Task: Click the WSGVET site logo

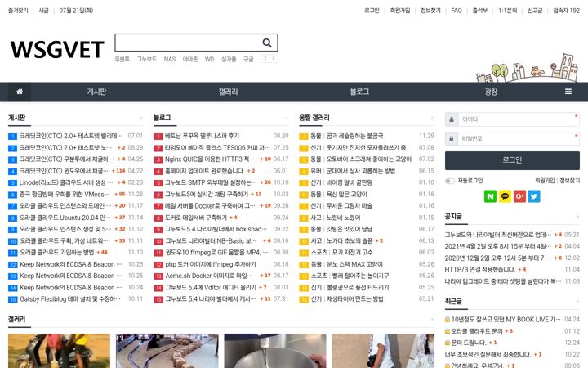Action: click(x=57, y=50)
